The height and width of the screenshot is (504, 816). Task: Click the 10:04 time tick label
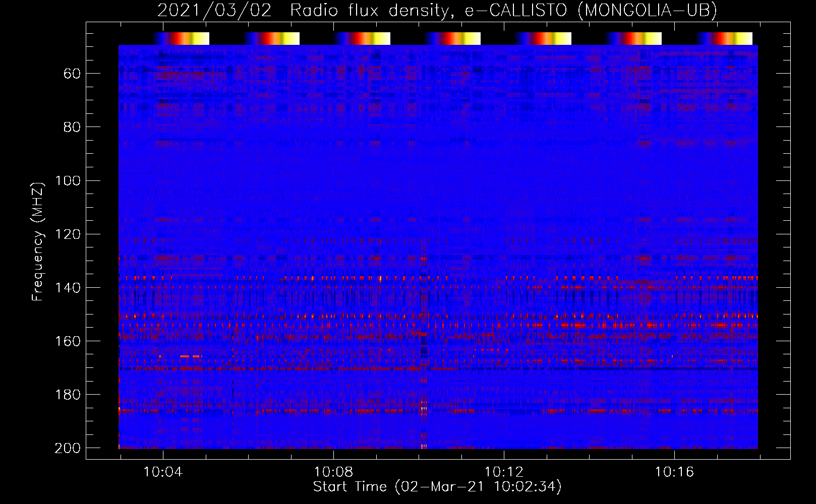tap(163, 472)
